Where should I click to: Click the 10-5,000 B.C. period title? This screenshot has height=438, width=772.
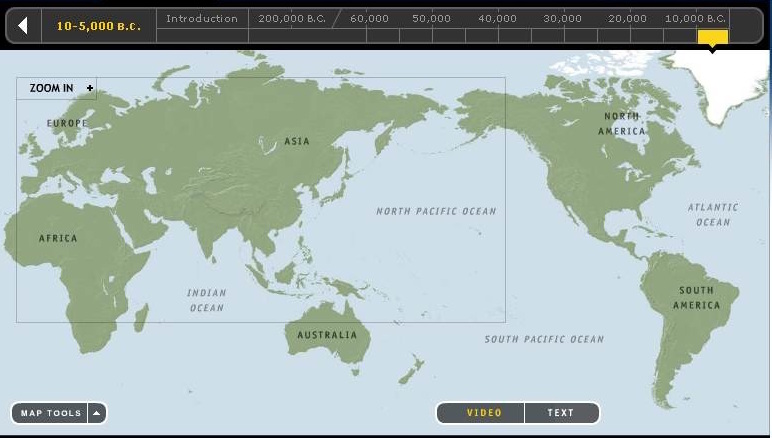[99, 26]
